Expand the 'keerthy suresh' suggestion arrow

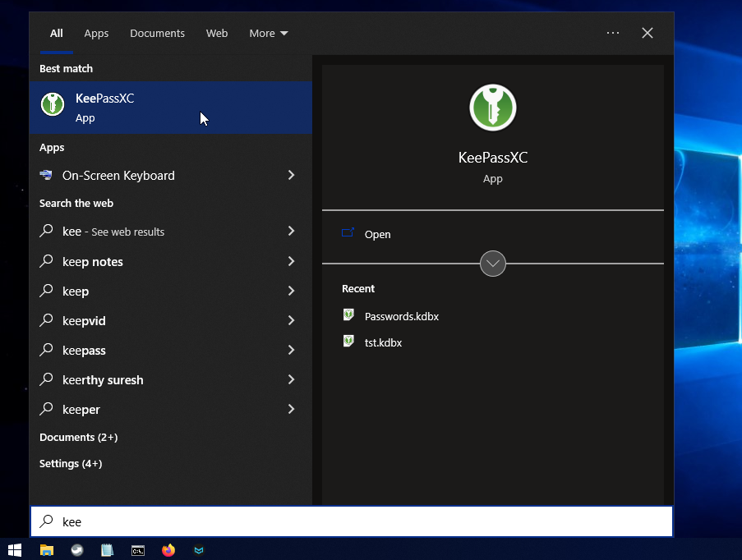coord(291,379)
